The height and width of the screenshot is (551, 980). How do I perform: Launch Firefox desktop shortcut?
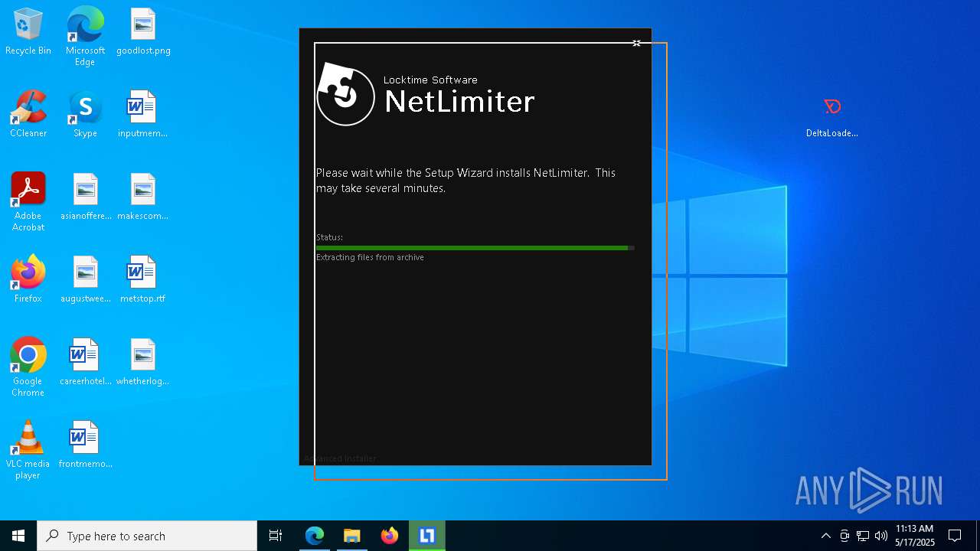click(x=28, y=280)
